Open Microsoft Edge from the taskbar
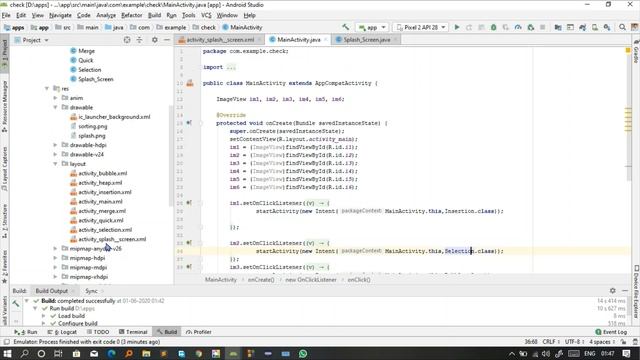This screenshot has height=360, width=640. (111, 353)
